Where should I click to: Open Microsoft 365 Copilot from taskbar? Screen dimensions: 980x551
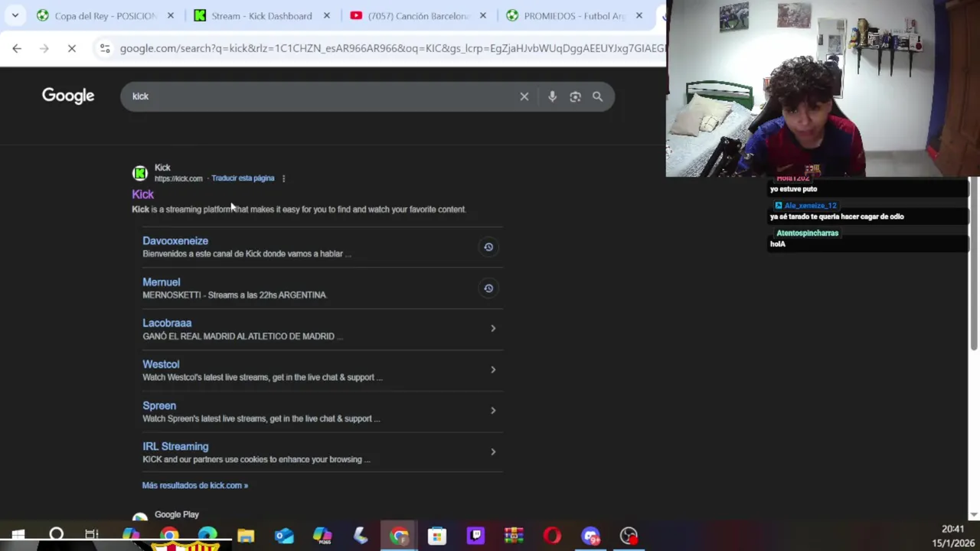tap(322, 536)
